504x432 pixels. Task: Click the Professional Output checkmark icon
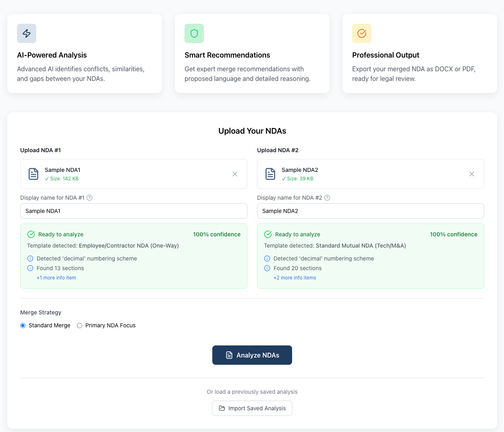click(362, 33)
